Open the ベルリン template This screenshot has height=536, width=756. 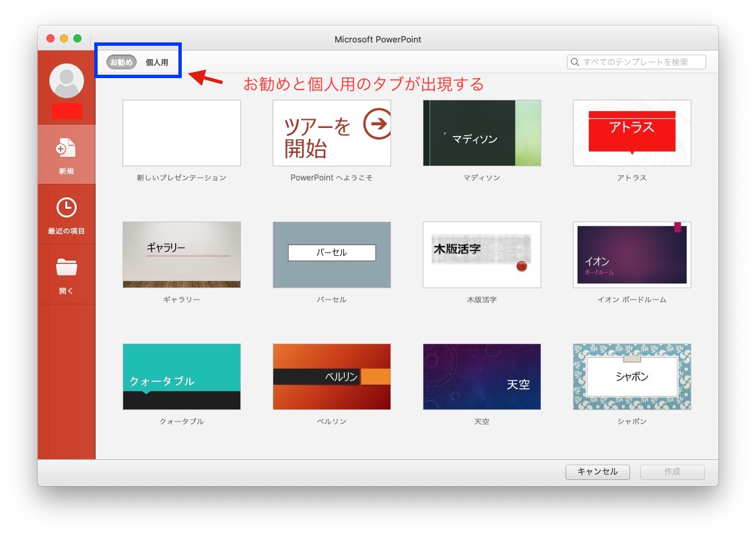click(331, 376)
